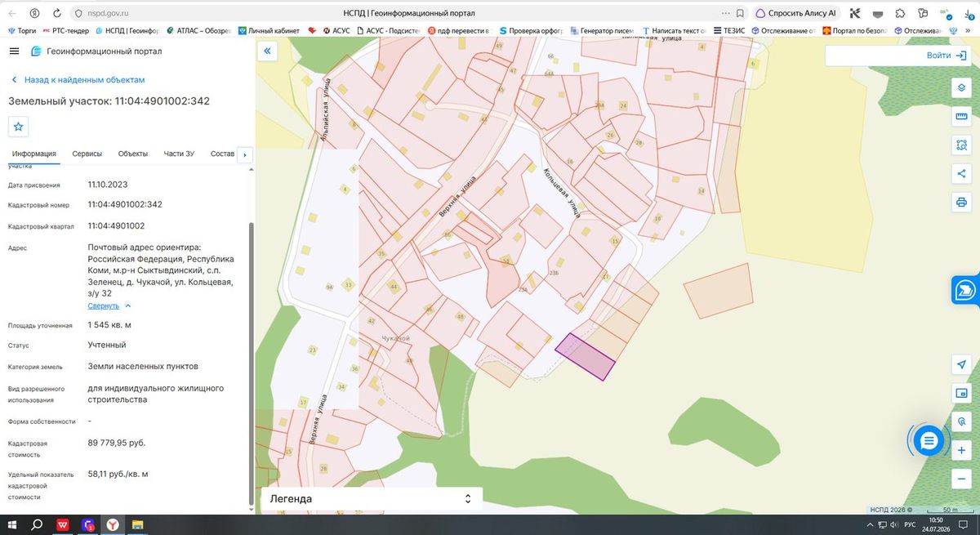This screenshot has height=535, width=980.
Task: Locate my position on the map
Action: [961, 364]
